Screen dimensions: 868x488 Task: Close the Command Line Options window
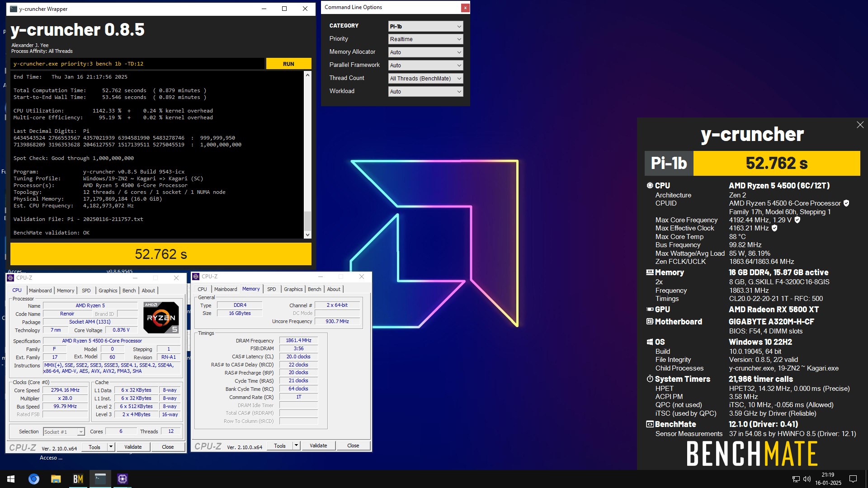(x=465, y=8)
